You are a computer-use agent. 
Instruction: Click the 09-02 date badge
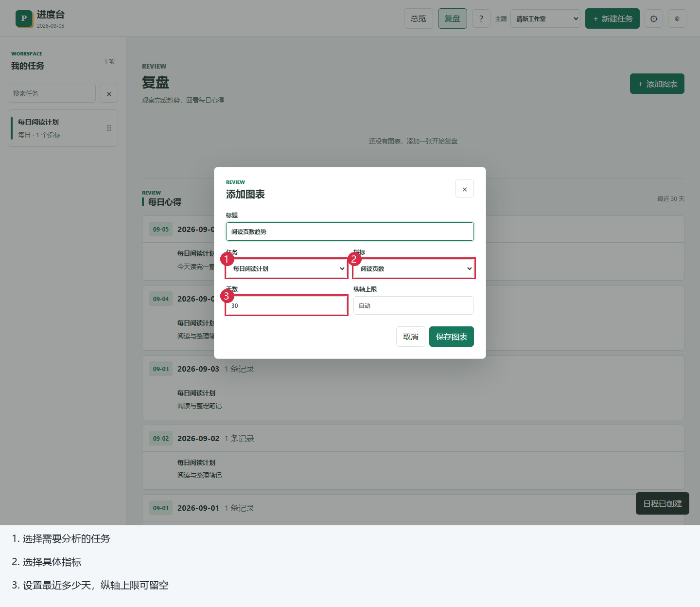click(161, 438)
